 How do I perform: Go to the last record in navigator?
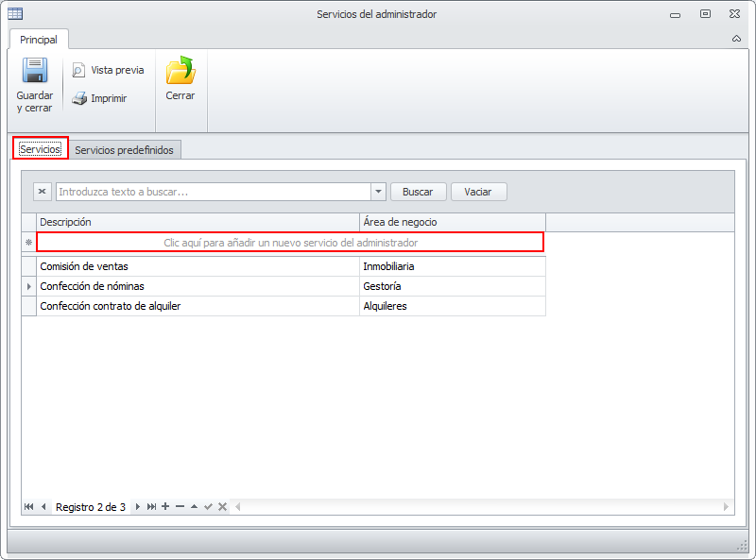151,506
